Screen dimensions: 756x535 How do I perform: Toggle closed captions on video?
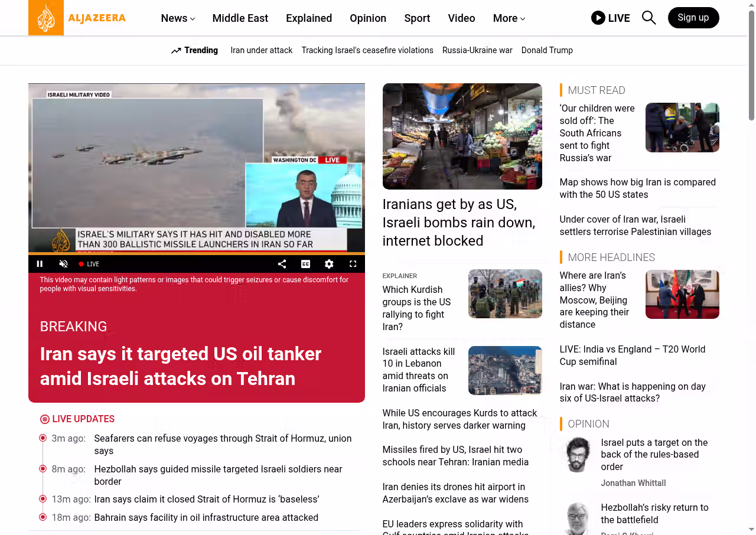305,264
